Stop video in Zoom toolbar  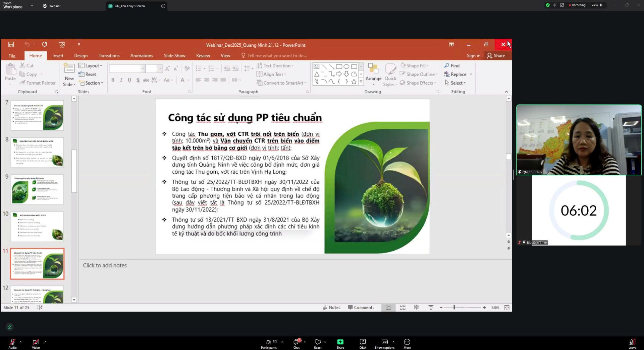click(x=36, y=343)
